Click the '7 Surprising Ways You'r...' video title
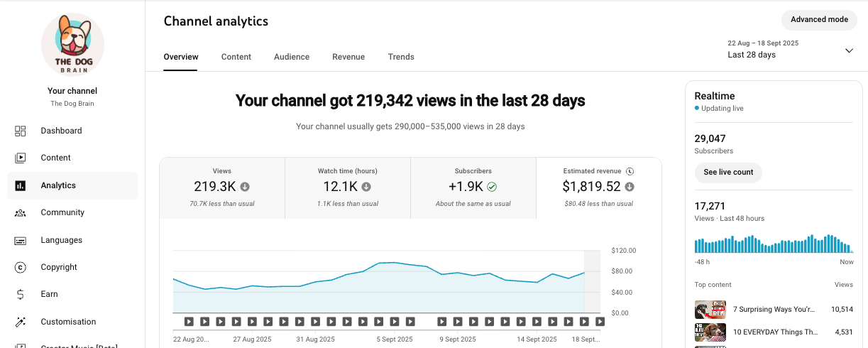The width and height of the screenshot is (868, 348). pyautogui.click(x=774, y=310)
